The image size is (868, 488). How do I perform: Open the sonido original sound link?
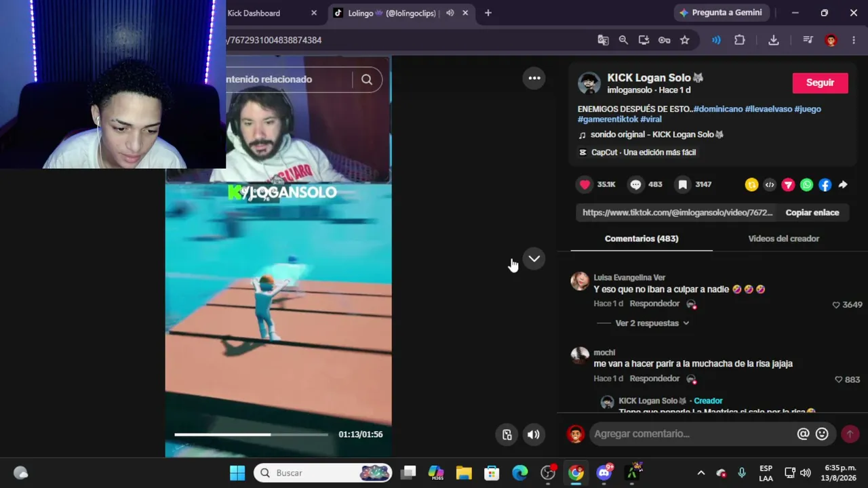[x=656, y=135]
